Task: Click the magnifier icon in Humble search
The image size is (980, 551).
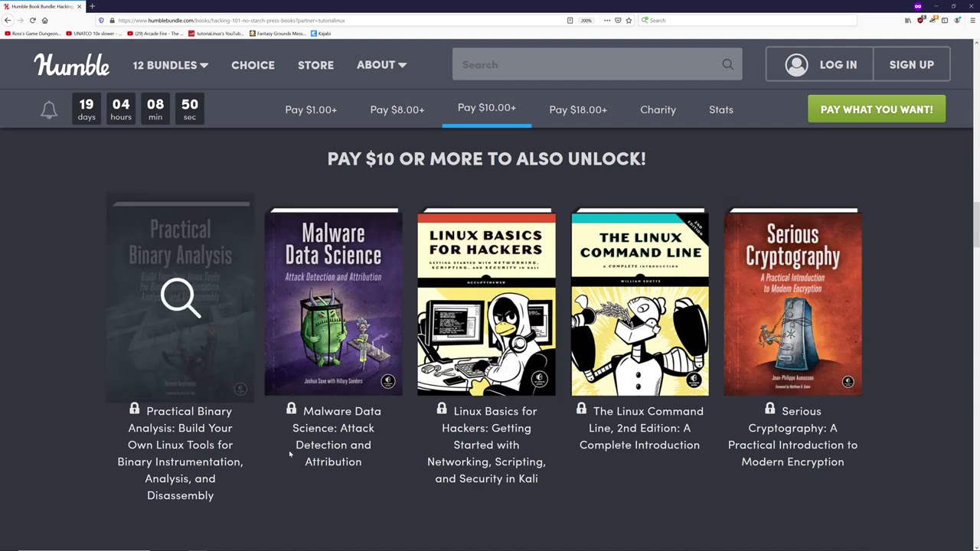Action: [x=727, y=64]
